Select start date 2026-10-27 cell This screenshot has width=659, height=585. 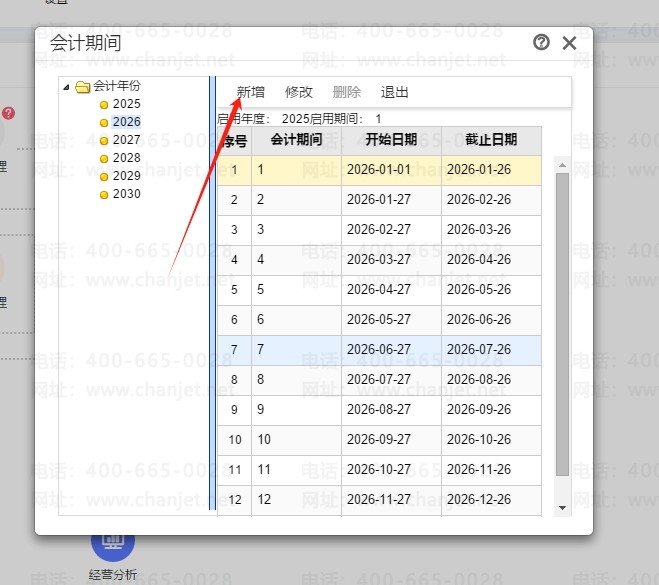[391, 470]
